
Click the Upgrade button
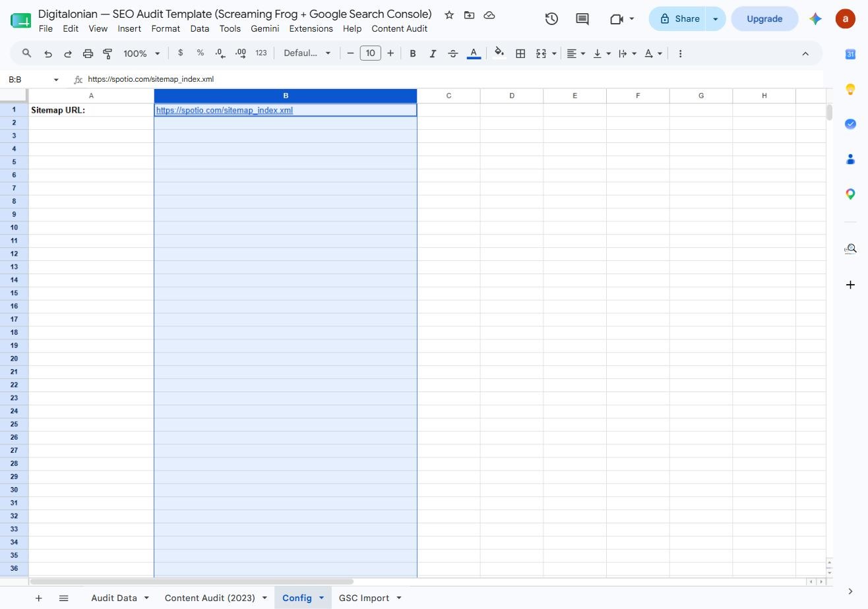coord(764,18)
